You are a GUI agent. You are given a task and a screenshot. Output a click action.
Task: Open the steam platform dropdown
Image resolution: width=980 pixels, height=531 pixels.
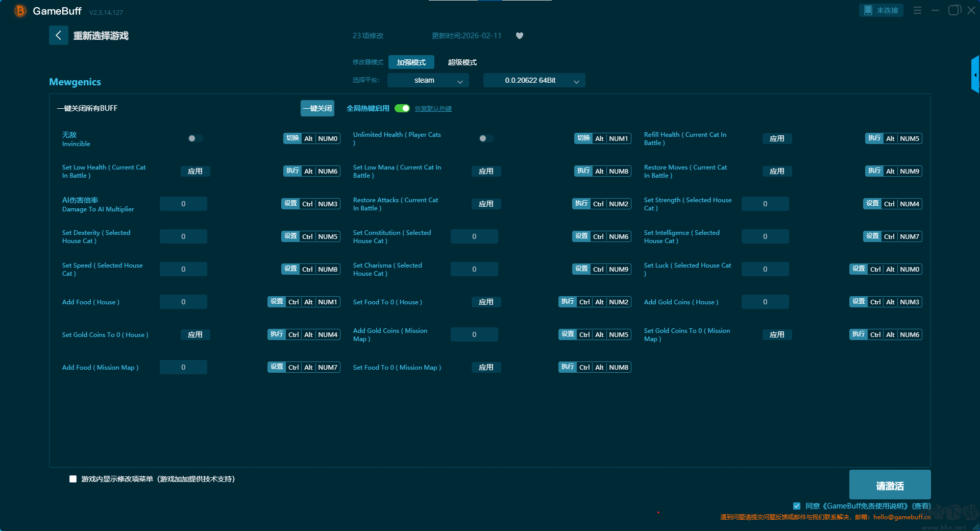[428, 80]
